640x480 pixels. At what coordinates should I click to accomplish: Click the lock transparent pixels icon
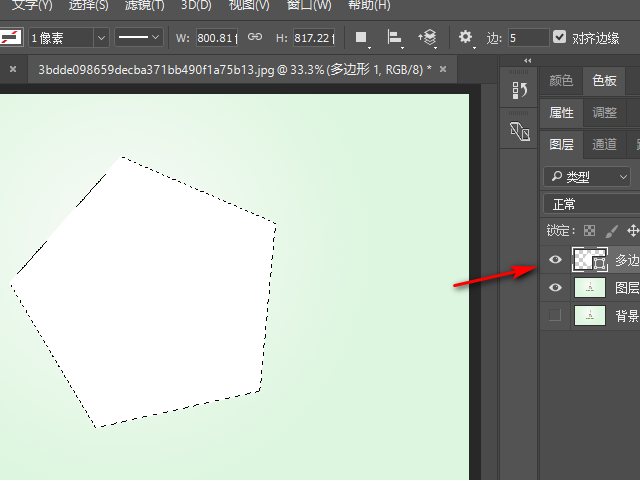[590, 231]
